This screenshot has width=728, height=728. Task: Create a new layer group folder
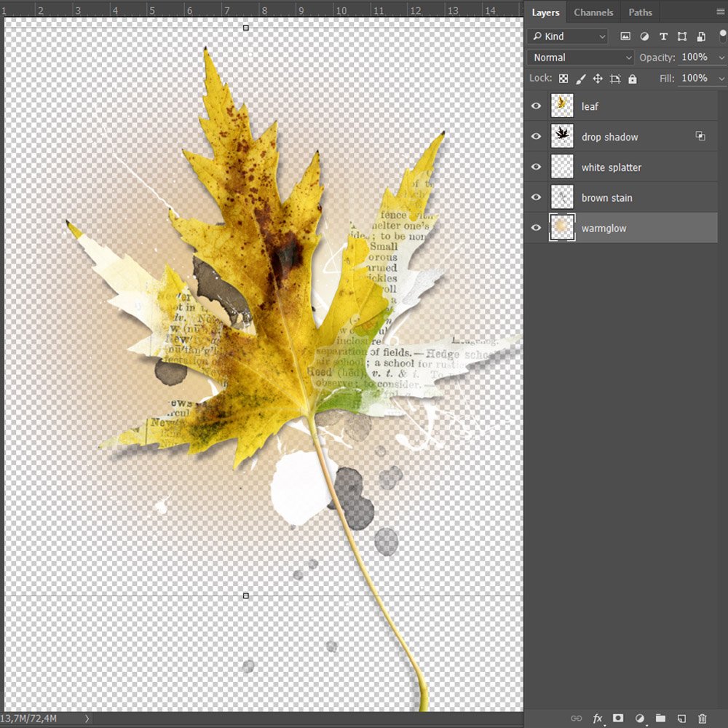click(x=660, y=719)
